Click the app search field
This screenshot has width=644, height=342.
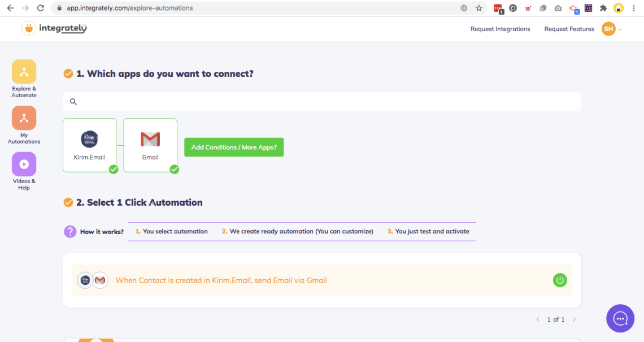321,102
